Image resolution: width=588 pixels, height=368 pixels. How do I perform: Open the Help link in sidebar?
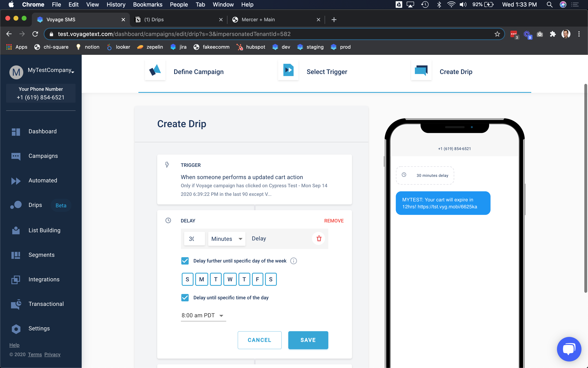(14, 345)
